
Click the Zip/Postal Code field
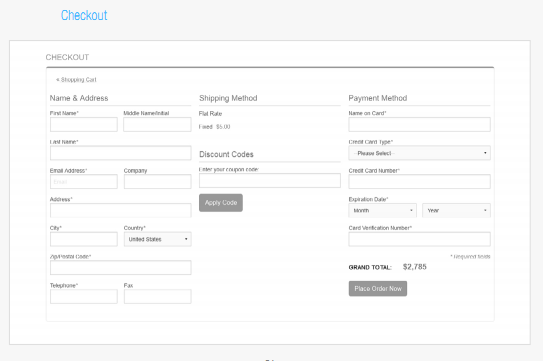click(121, 268)
